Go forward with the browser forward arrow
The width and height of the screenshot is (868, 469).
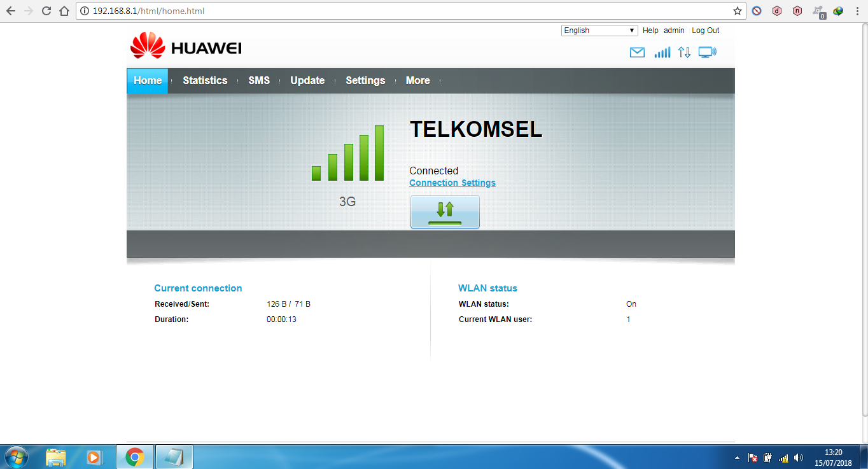point(28,11)
